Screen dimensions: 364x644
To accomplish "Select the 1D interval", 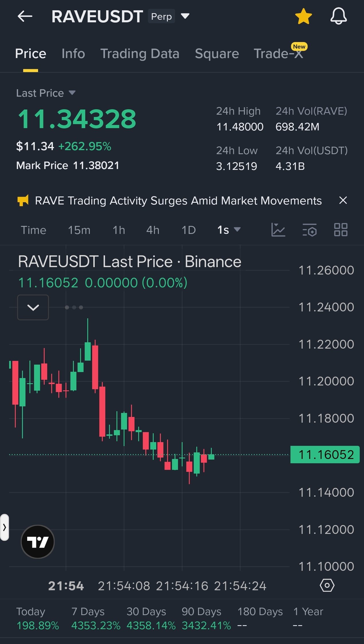I will tap(189, 230).
